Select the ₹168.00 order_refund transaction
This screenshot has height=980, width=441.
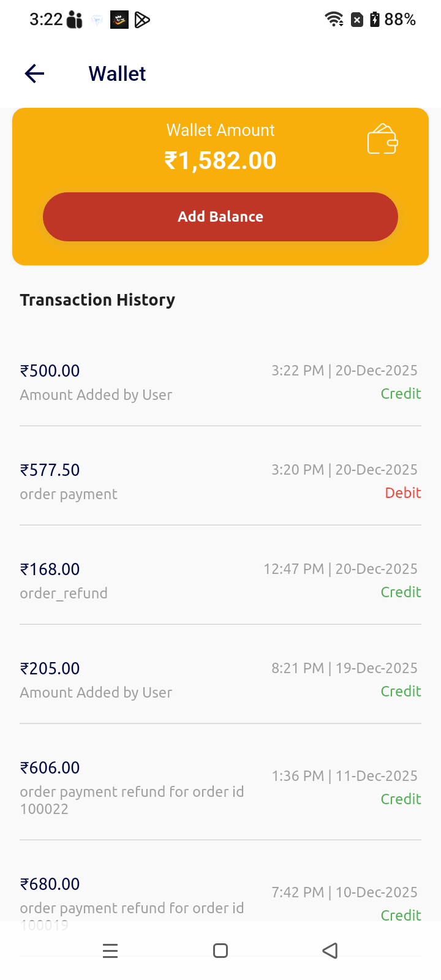coord(221,581)
